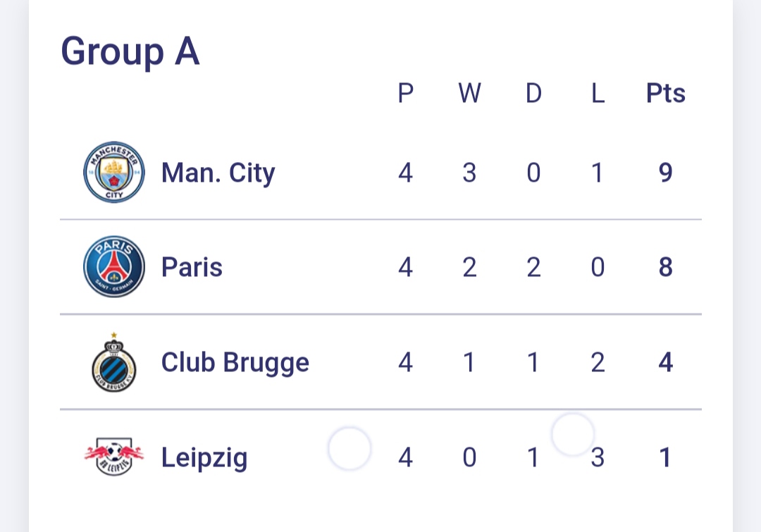Viewport: 761px width, 532px height.
Task: Click the P column header
Action: tap(405, 93)
